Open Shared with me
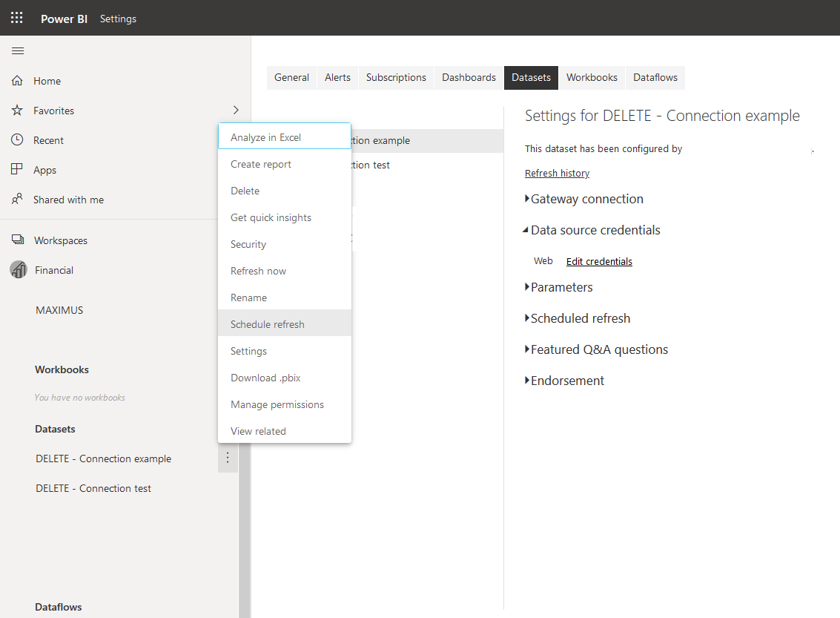Viewport: 840px width, 618px height. pos(16,199)
